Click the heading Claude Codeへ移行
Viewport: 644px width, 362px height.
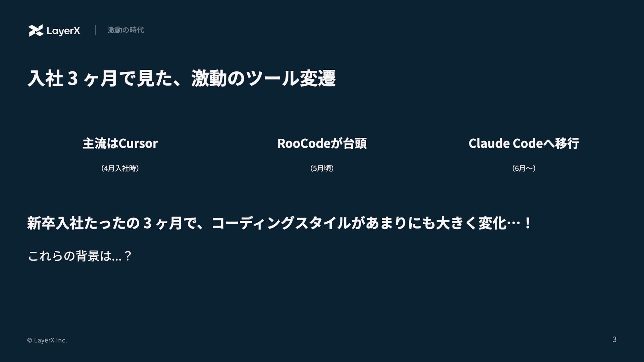(524, 143)
